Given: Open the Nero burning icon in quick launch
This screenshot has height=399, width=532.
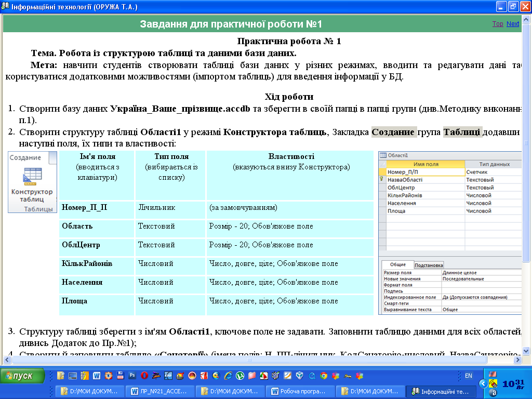Looking at the screenshot, I should (180, 376).
